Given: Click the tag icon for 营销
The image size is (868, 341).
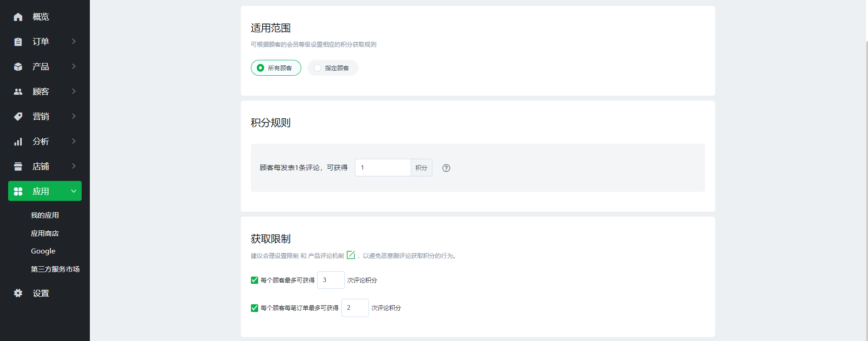Looking at the screenshot, I should (18, 117).
